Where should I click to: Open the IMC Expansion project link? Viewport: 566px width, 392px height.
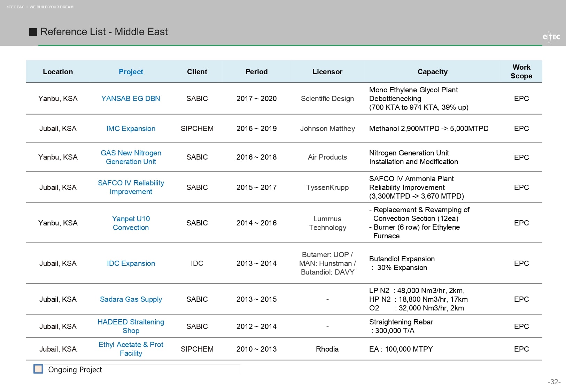click(x=131, y=129)
